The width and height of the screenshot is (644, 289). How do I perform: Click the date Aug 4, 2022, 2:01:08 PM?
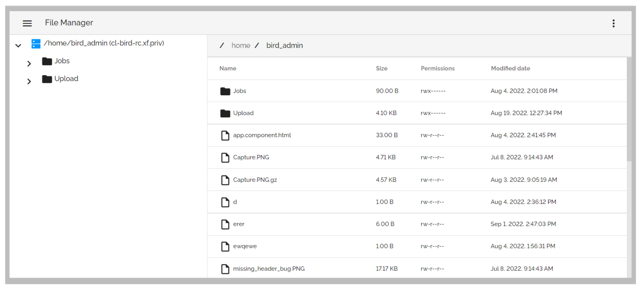coord(524,91)
